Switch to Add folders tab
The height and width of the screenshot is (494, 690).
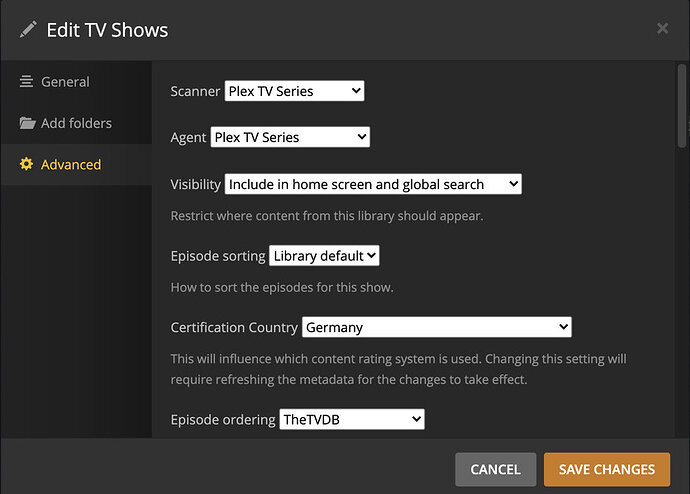pyautogui.click(x=77, y=123)
